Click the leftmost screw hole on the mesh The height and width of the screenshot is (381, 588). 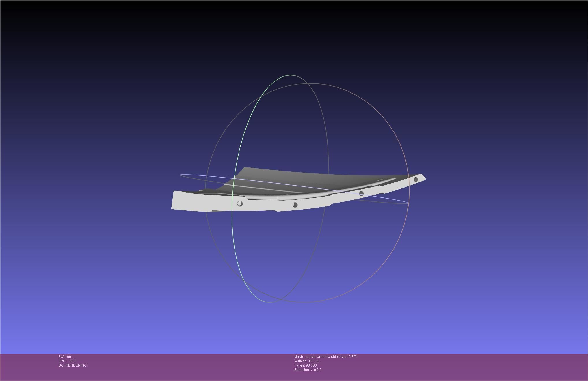240,204
